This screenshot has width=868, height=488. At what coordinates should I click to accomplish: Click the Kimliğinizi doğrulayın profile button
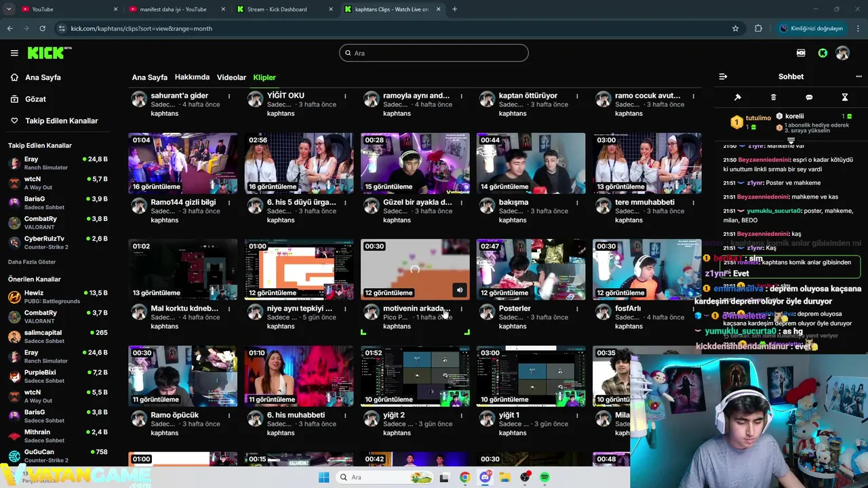[x=812, y=28]
